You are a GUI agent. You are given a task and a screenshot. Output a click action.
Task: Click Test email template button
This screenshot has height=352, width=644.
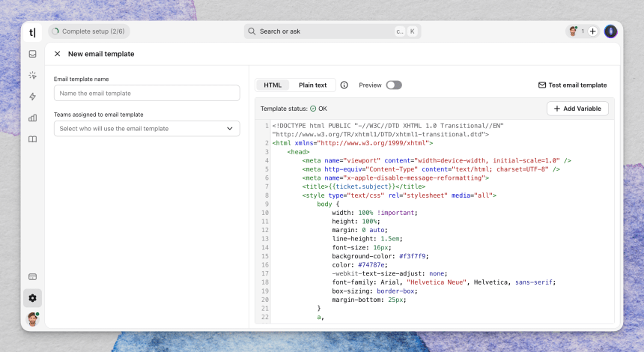click(x=573, y=85)
